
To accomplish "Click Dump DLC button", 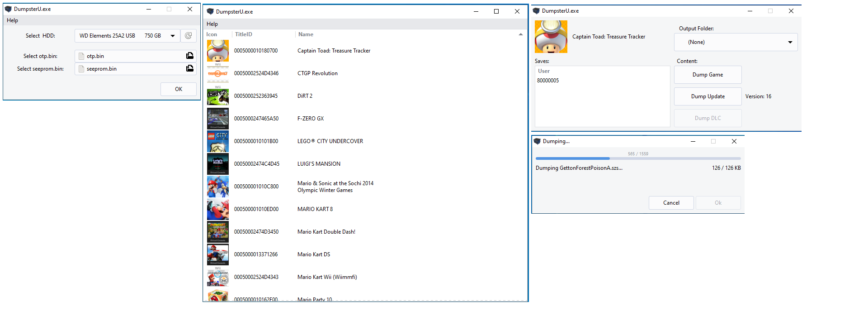I will 708,118.
